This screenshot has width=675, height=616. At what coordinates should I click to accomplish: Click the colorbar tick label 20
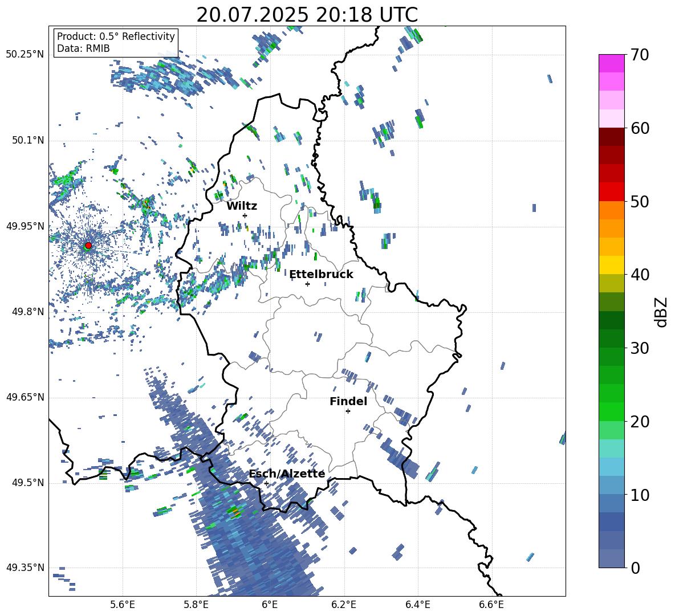tap(640, 422)
